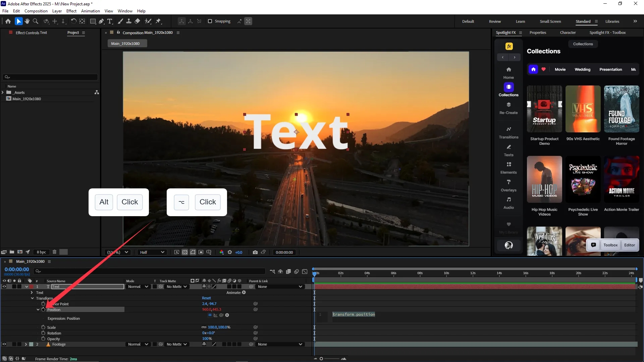Select the Rotation tool

pyautogui.click(x=73, y=21)
